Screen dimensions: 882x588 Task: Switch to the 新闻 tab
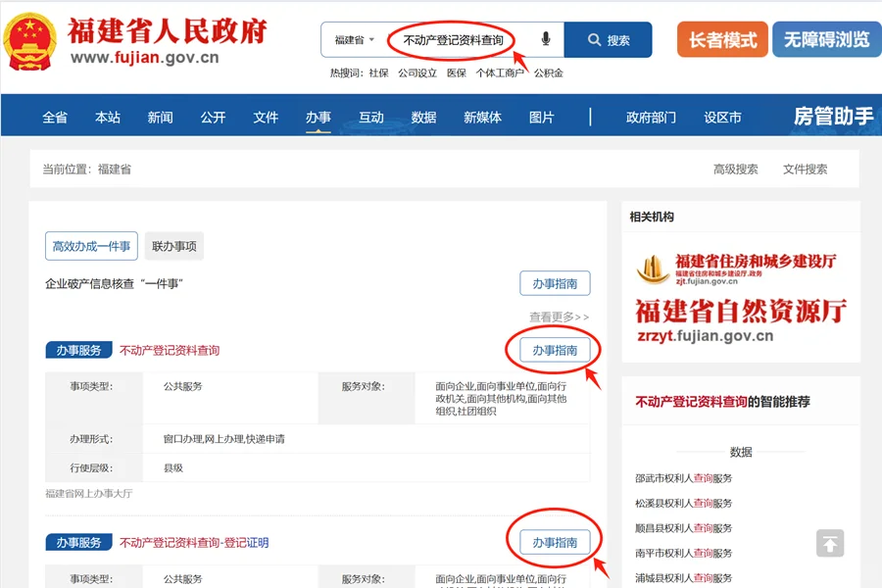coord(161,117)
